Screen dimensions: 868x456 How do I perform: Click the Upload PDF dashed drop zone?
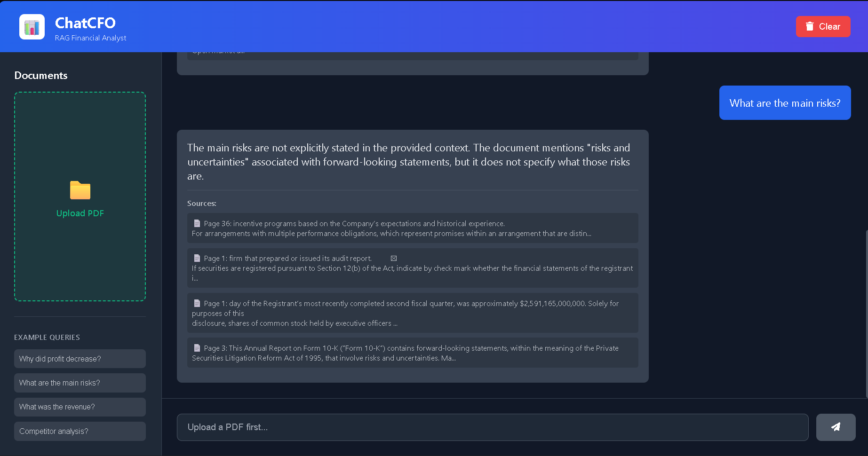point(80,196)
